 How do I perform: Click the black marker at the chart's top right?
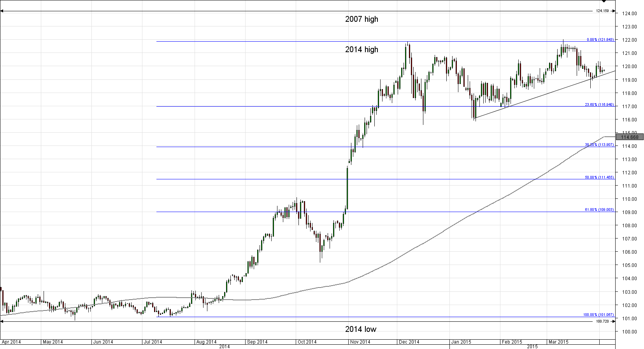[x=604, y=1]
